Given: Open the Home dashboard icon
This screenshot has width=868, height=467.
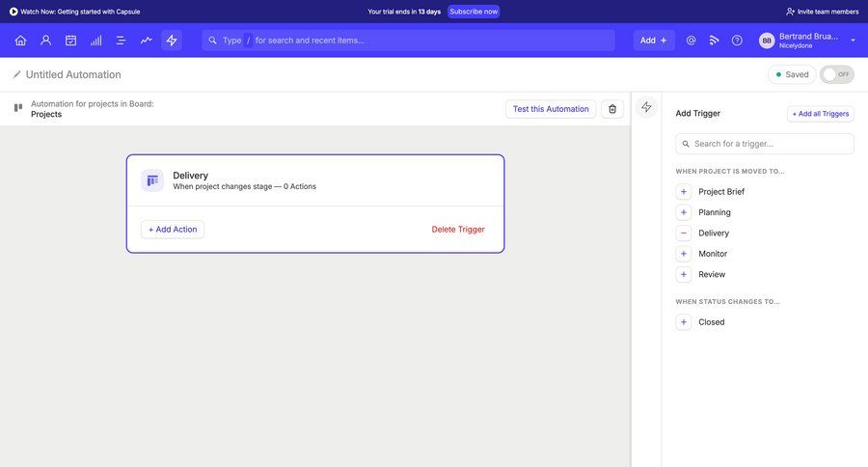Looking at the screenshot, I should click(x=20, y=41).
